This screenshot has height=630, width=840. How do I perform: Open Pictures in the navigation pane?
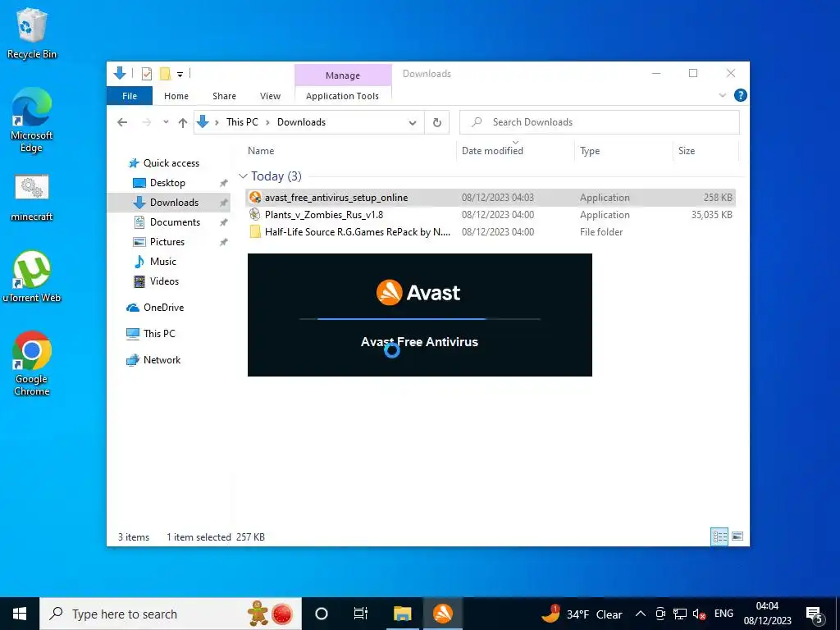point(167,242)
